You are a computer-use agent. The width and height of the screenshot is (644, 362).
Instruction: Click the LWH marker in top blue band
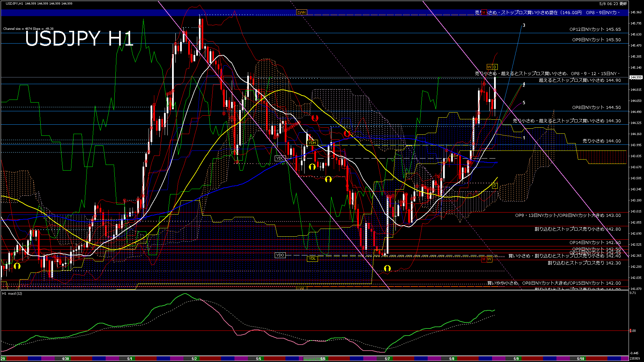302,12
